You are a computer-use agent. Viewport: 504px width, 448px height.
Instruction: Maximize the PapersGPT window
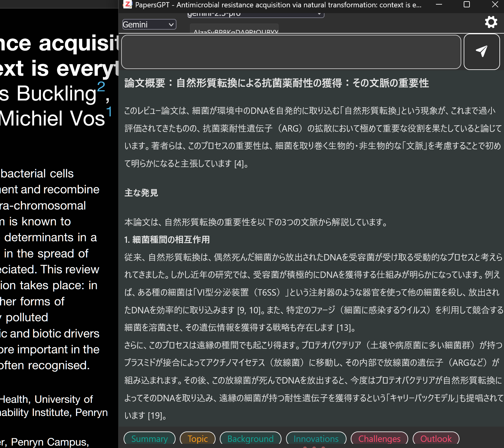(466, 5)
